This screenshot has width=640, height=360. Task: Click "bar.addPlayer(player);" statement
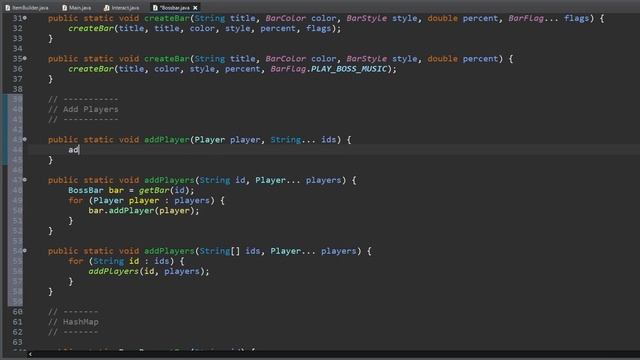144,210
